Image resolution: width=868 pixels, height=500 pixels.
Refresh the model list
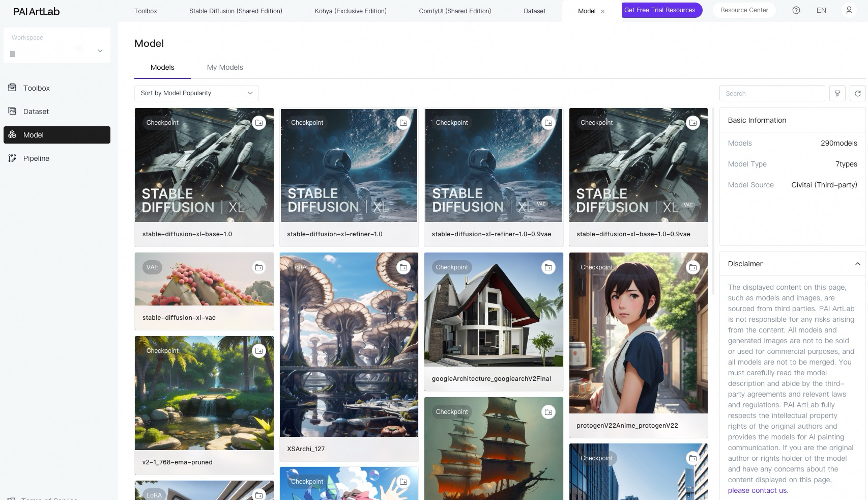(858, 93)
